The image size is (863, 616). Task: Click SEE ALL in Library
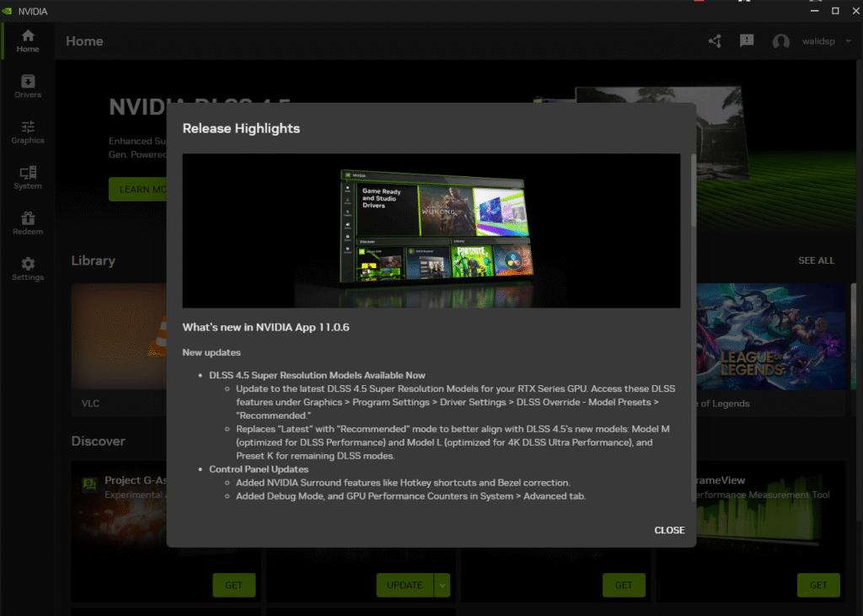(816, 260)
